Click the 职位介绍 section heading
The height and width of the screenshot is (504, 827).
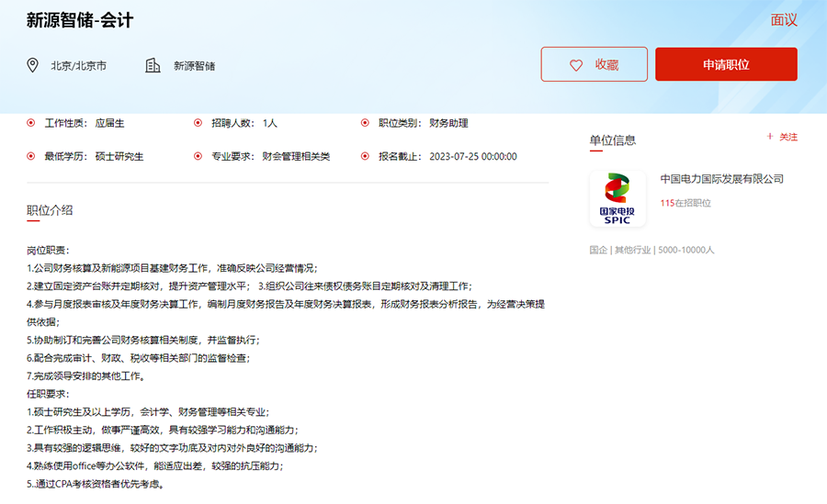(50, 210)
